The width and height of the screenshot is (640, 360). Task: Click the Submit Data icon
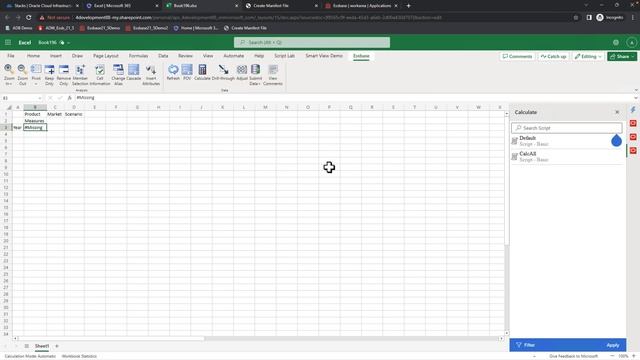(x=255, y=74)
